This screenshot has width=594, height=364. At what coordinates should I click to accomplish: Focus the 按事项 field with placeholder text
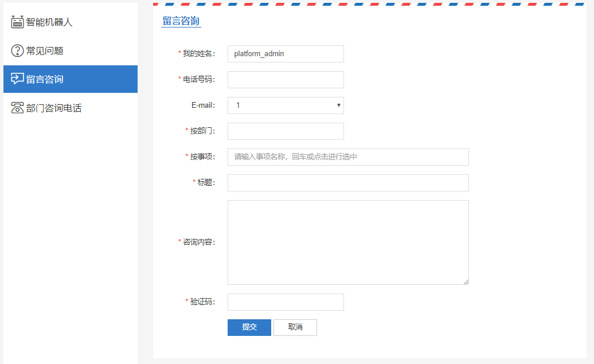[x=348, y=157]
